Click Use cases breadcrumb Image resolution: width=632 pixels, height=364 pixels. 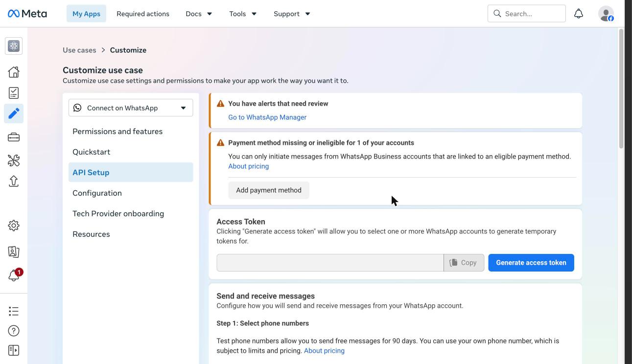tap(79, 50)
